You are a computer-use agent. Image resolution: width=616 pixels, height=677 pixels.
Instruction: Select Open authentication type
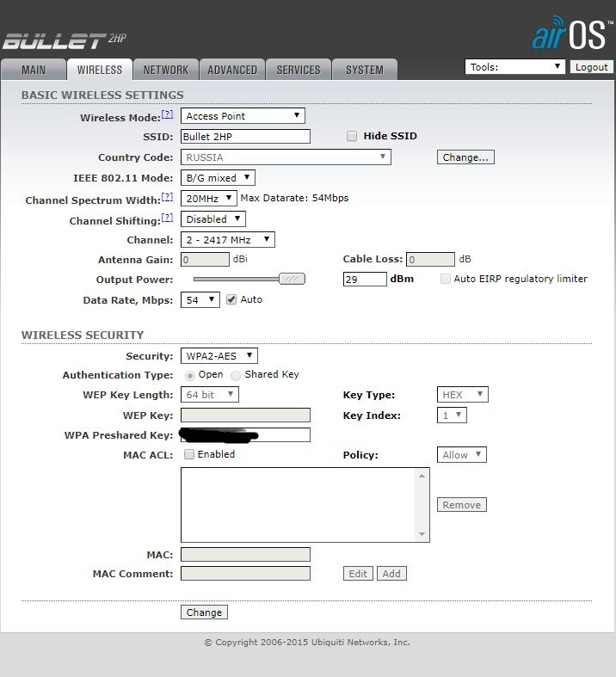[x=189, y=375]
